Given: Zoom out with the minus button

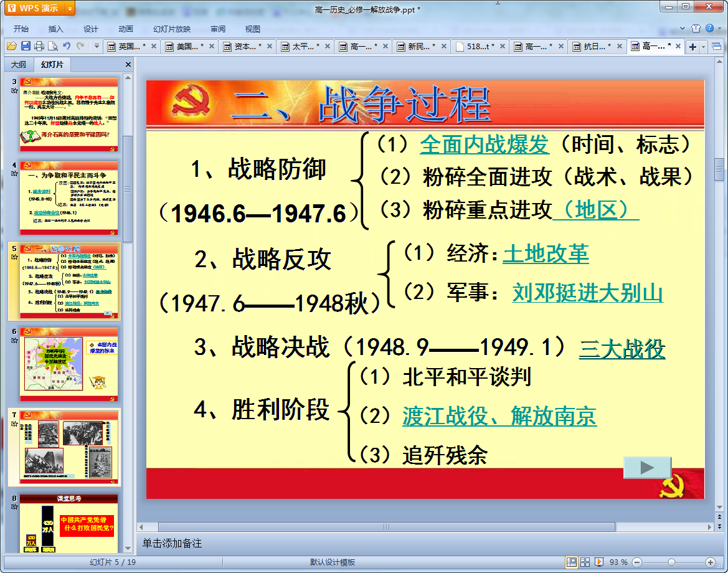Looking at the screenshot, I should pyautogui.click(x=637, y=562).
